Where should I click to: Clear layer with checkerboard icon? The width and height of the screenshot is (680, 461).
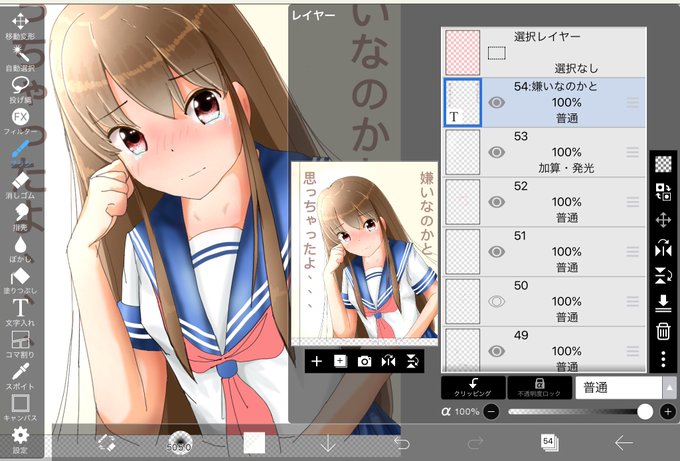pos(663,164)
